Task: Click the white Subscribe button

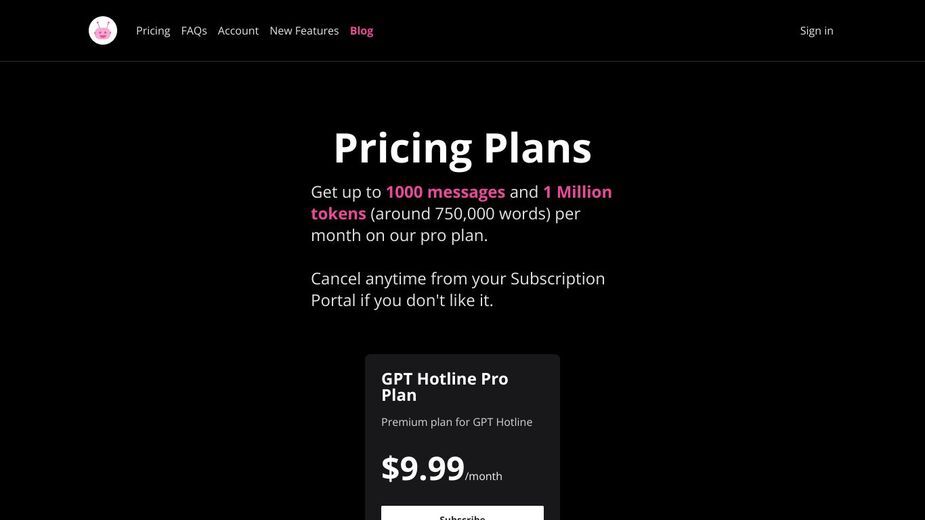Action: pyautogui.click(x=462, y=513)
